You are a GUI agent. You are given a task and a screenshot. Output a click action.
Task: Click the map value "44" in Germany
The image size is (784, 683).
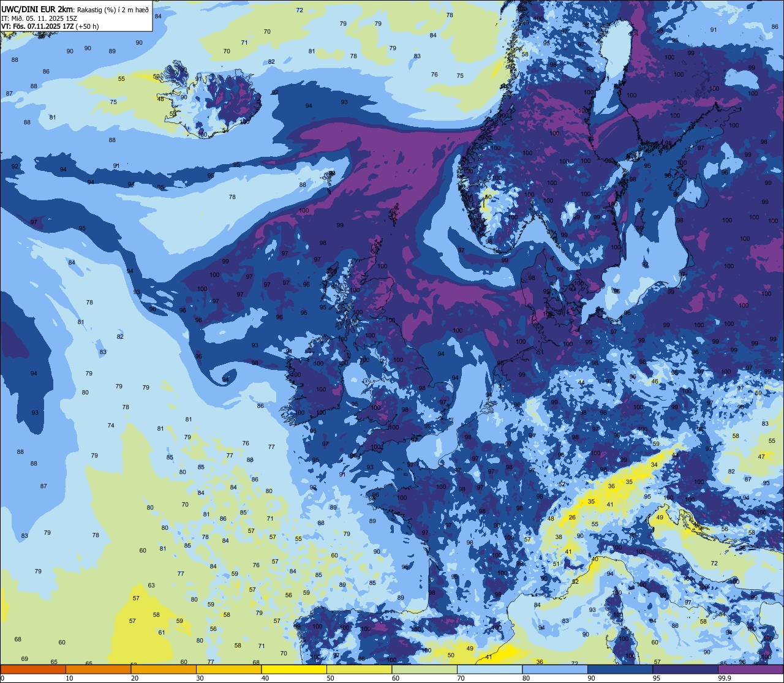[581, 383]
